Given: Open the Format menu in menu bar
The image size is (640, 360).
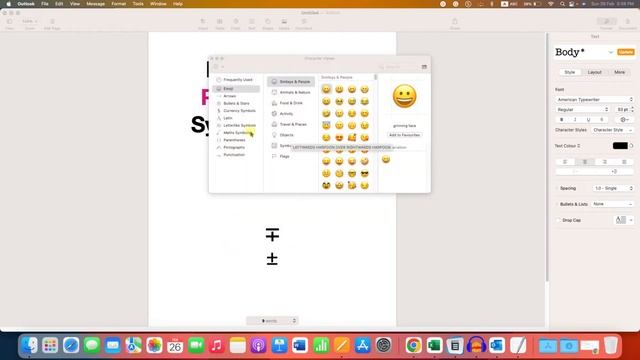Looking at the screenshot, I should click(119, 4).
